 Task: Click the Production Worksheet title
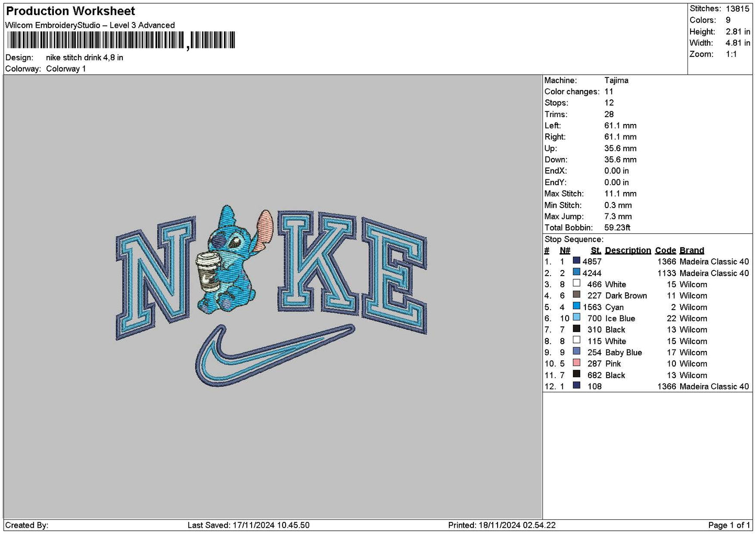click(x=71, y=11)
